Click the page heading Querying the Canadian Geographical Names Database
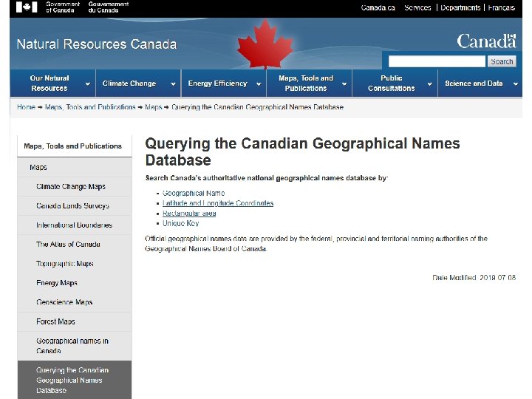The height and width of the screenshot is (399, 532). [x=302, y=151]
